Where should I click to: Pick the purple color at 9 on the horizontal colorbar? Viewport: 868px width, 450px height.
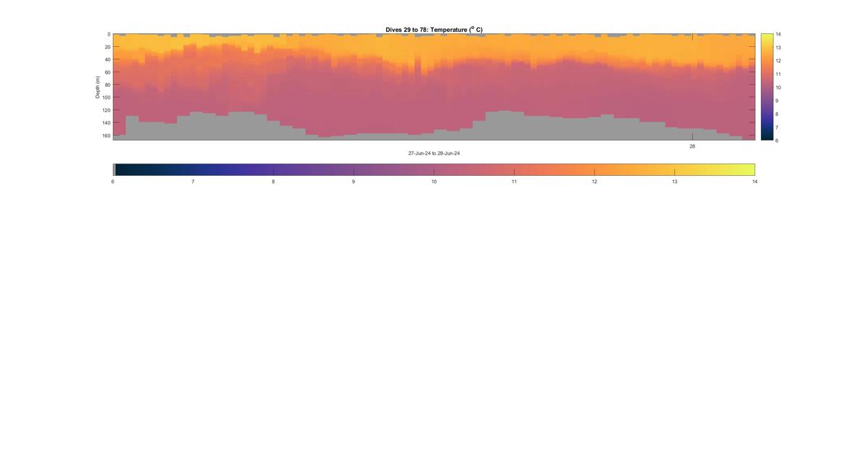pyautogui.click(x=354, y=169)
